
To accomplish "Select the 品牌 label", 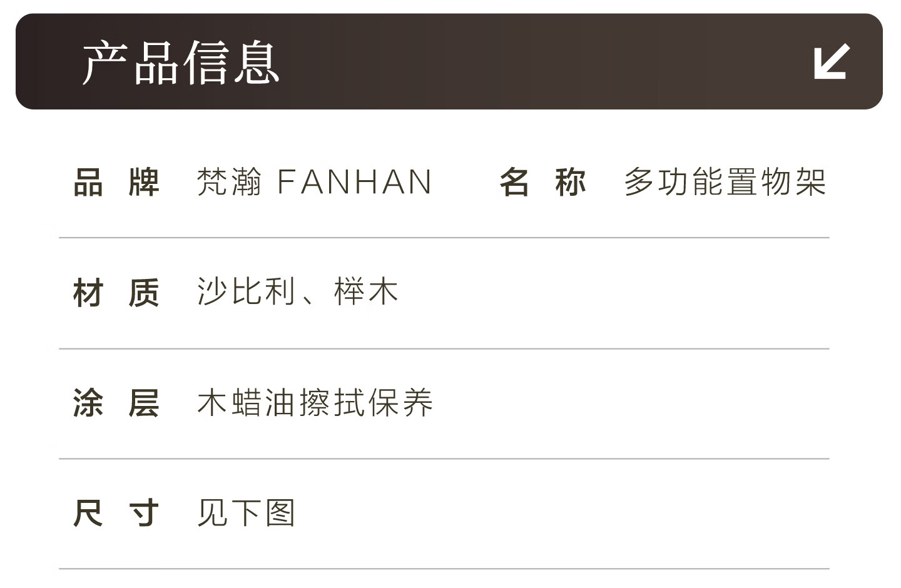I will click(x=116, y=183).
